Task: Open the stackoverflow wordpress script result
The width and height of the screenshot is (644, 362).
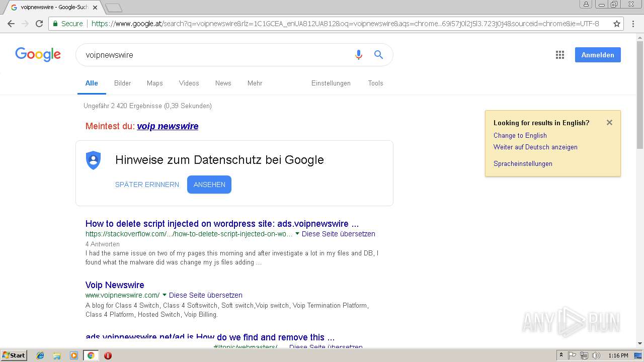Action: pyautogui.click(x=222, y=224)
